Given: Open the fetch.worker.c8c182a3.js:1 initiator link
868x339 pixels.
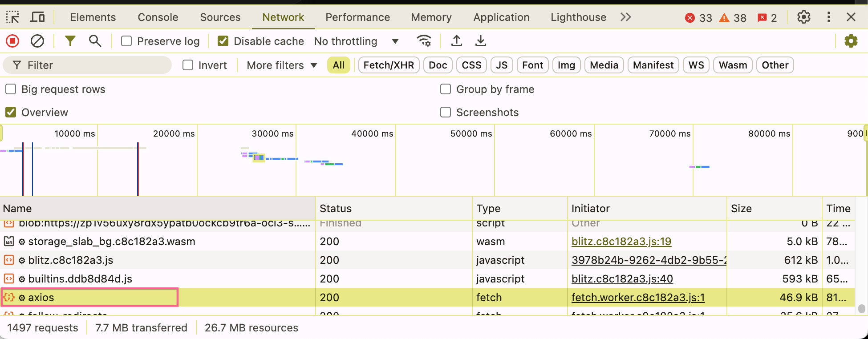Looking at the screenshot, I should pyautogui.click(x=638, y=298).
